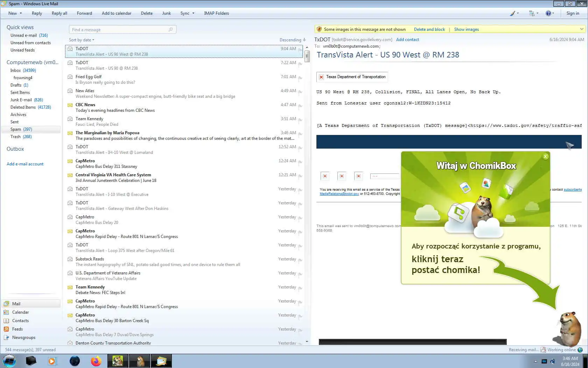Screen dimensions: 588x368
Task: Click the magnifier icon in Find a message
Action: 170,29
